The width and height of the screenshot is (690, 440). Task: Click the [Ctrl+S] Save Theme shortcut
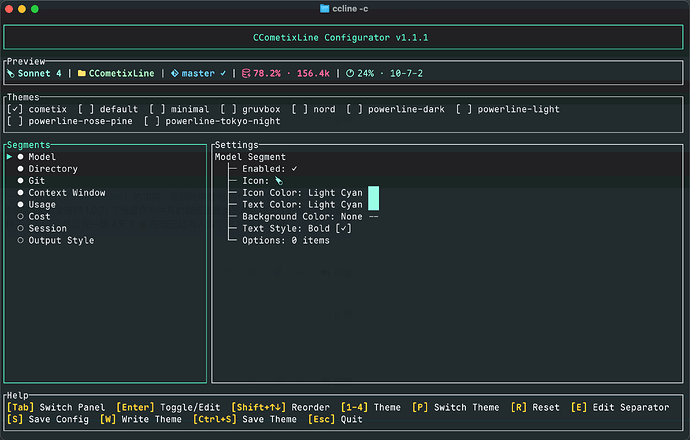[245, 419]
